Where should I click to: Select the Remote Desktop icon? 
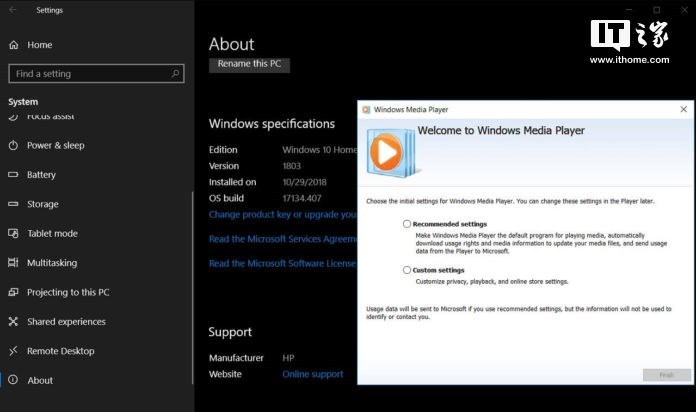pyautogui.click(x=13, y=351)
